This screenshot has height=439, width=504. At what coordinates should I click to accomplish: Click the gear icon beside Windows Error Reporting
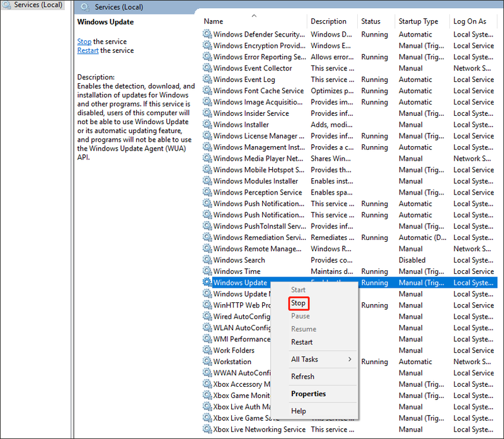pyautogui.click(x=207, y=57)
